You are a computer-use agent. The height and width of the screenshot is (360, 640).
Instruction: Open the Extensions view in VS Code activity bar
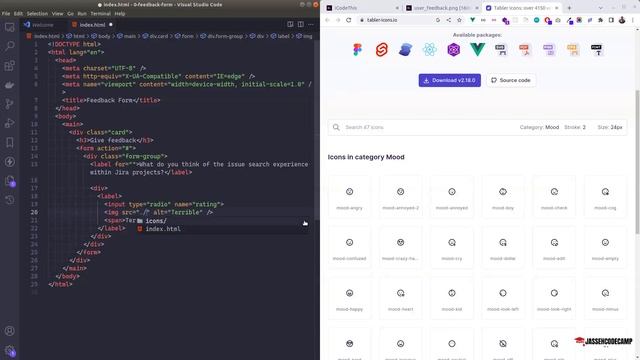(9, 65)
